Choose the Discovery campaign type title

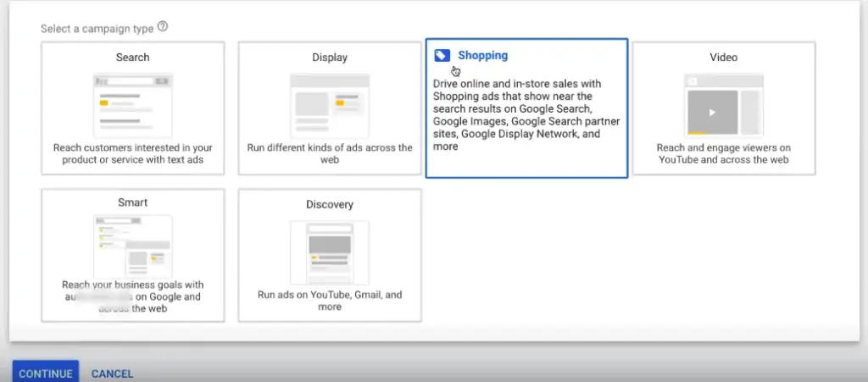pyautogui.click(x=330, y=204)
